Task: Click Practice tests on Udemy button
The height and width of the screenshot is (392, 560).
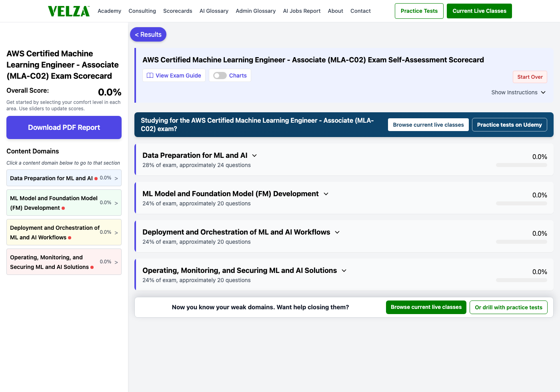Action: pos(509,125)
